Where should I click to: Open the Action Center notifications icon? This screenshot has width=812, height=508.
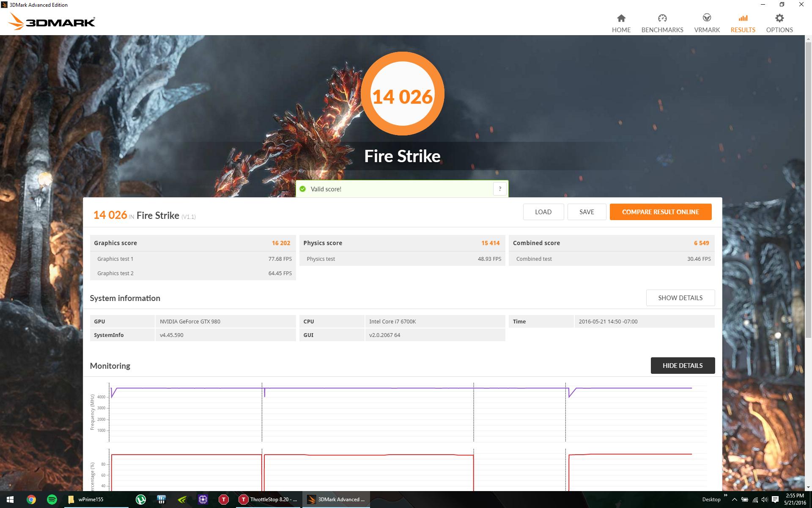[775, 500]
